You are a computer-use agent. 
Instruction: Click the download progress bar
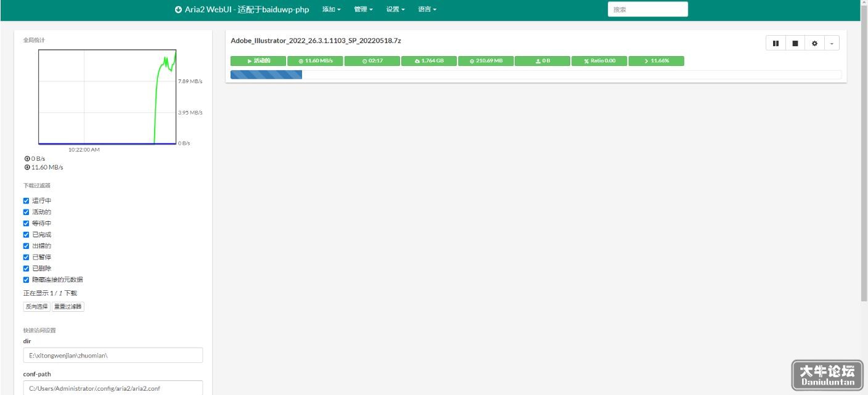click(536, 75)
